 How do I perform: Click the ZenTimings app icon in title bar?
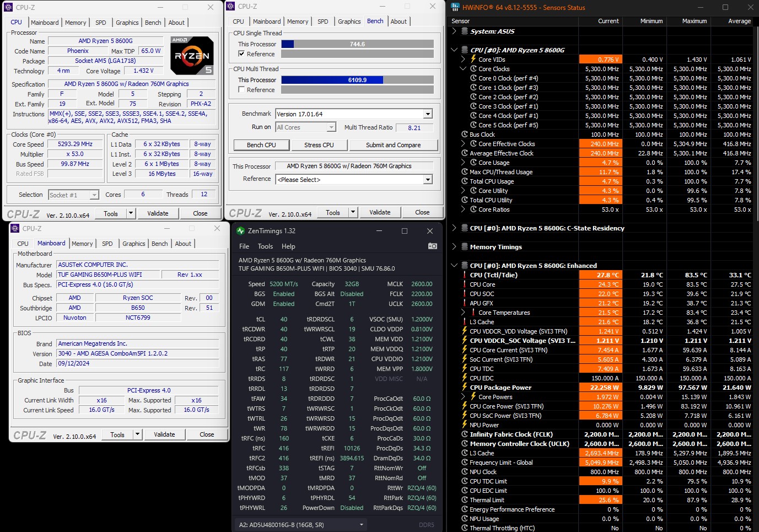pyautogui.click(x=240, y=231)
